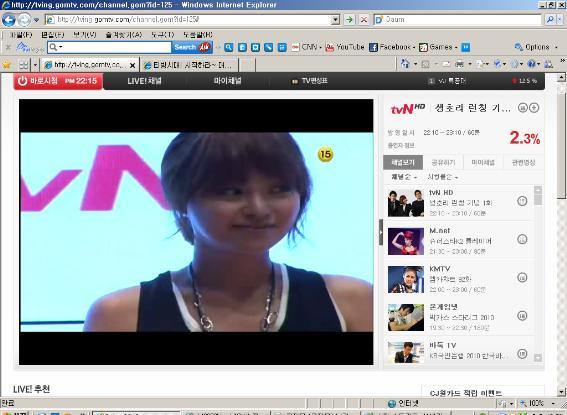Image resolution: width=567 pixels, height=415 pixels.
Task: Click the red Search button in toolbar
Action: (192, 47)
